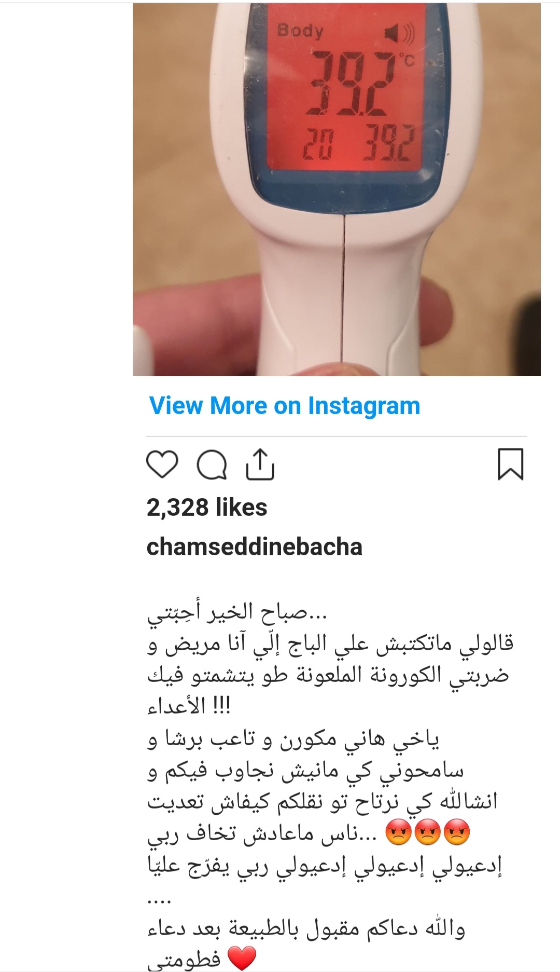Viewport: 560px width, 972px height.
Task: Select the word فطومتي in caption
Action: [x=184, y=959]
